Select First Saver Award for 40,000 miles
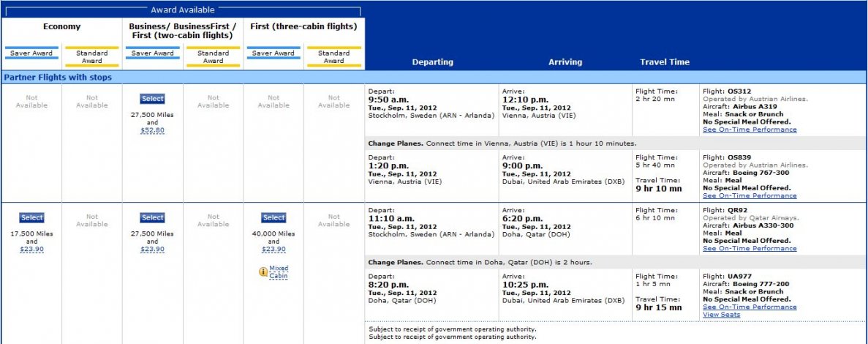Screen dimensions: 868x344 pos(273,217)
